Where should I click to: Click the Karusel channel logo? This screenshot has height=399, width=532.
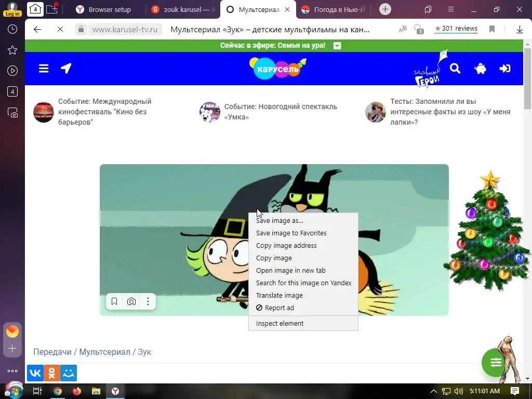pyautogui.click(x=277, y=68)
